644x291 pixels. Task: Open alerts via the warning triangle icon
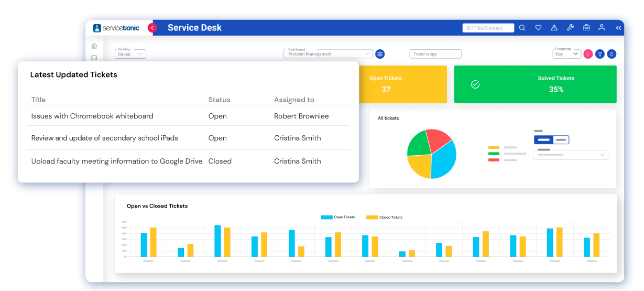(x=554, y=28)
